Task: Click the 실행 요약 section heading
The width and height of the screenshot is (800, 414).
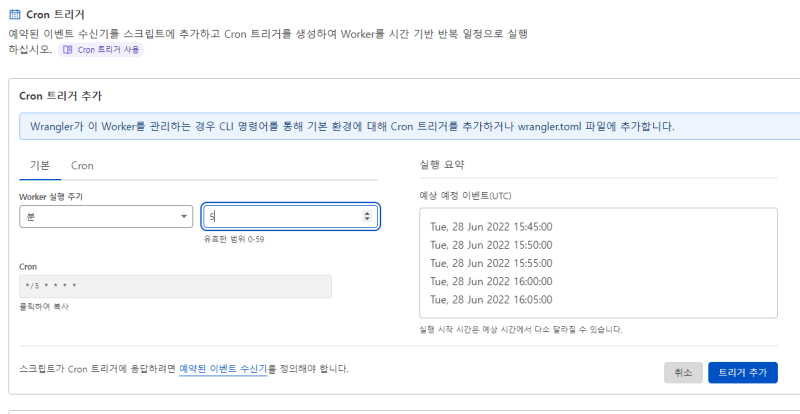Action: click(442, 165)
